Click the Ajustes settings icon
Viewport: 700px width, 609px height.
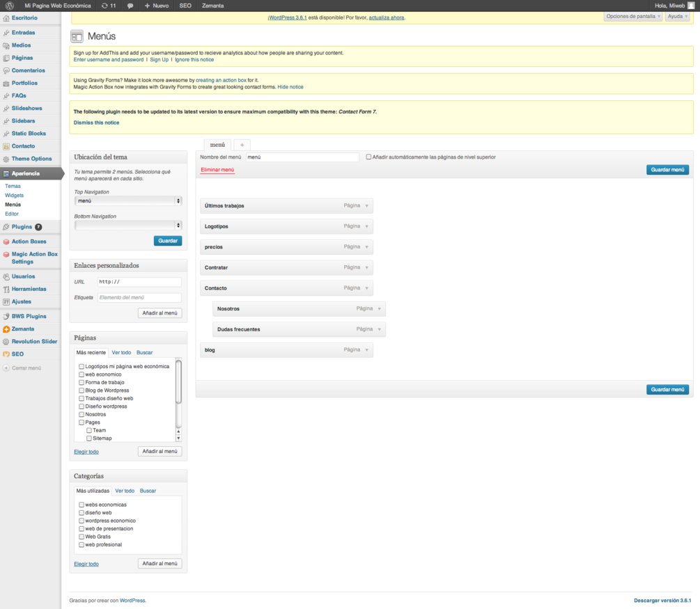click(6, 302)
